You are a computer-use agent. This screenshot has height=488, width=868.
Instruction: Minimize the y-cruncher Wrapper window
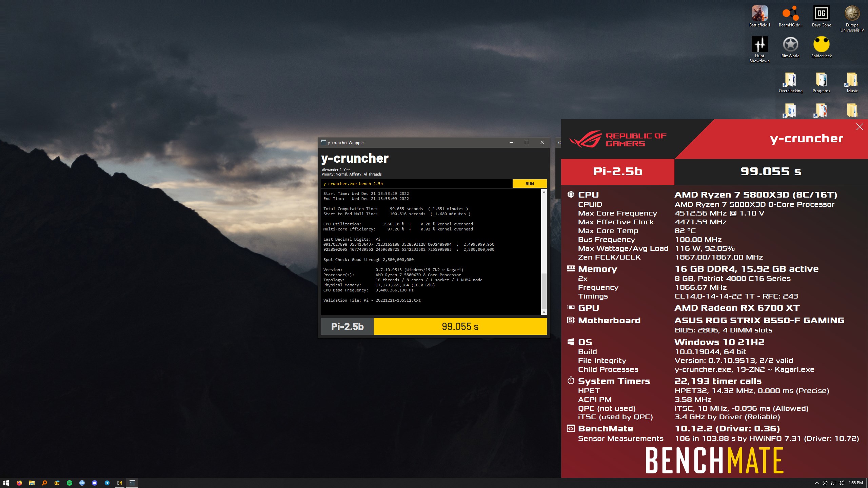(x=511, y=142)
